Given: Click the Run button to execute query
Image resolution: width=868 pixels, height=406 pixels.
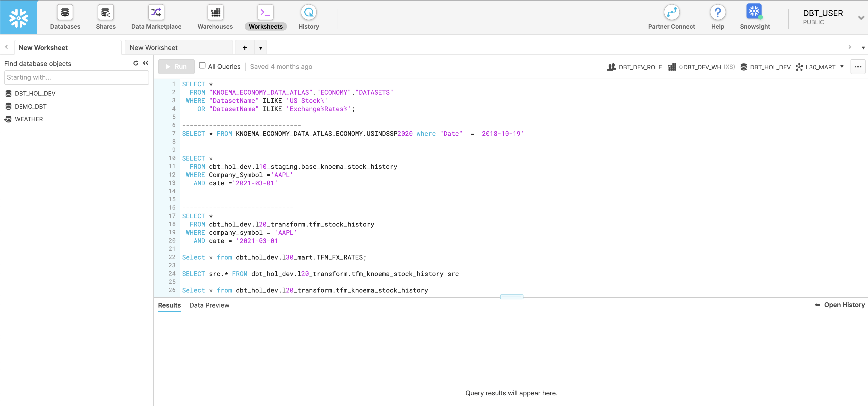Looking at the screenshot, I should tap(176, 66).
